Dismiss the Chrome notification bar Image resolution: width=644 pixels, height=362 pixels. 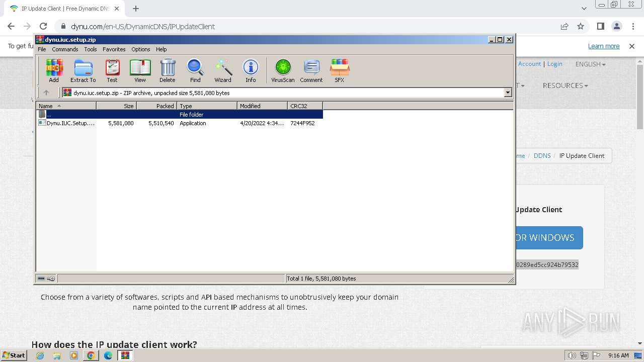point(632,46)
